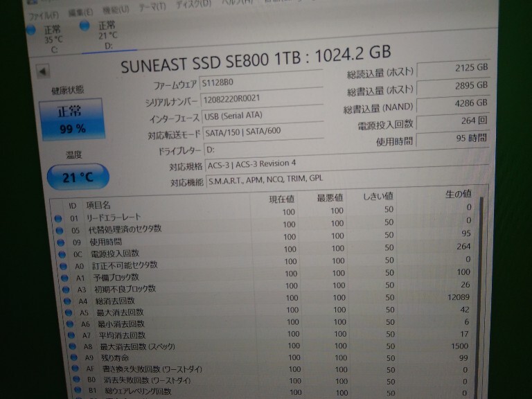Click the disk title SUNEAST SSD SE800 1TB
The width and height of the screenshot is (532, 399).
click(x=211, y=61)
